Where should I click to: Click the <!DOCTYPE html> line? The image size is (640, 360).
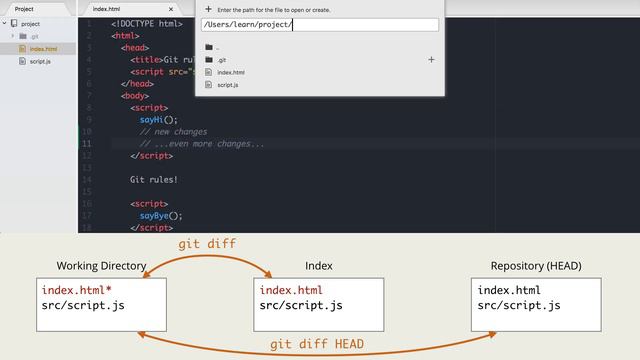click(x=147, y=24)
